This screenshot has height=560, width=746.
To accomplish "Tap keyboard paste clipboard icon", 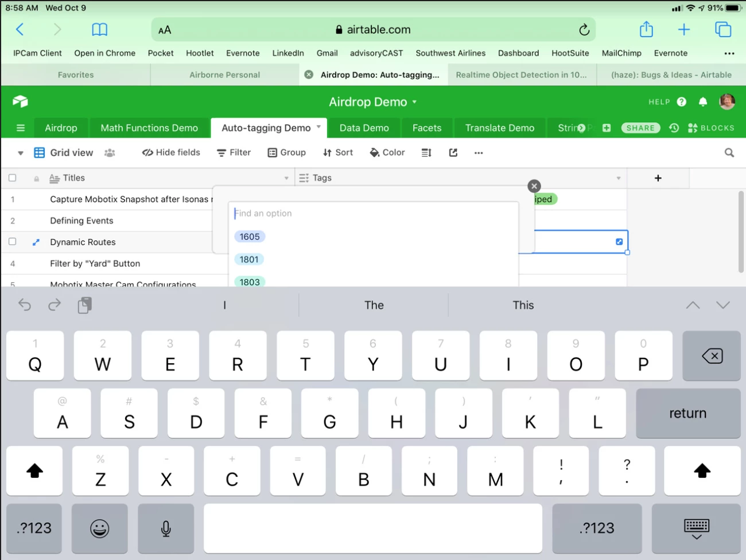I will click(x=84, y=305).
